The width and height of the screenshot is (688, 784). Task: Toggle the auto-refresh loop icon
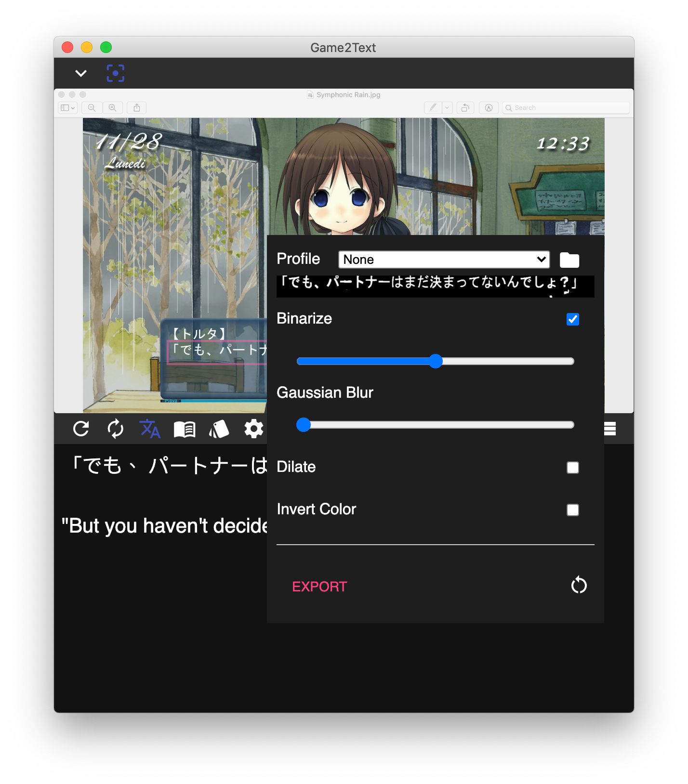pos(116,429)
